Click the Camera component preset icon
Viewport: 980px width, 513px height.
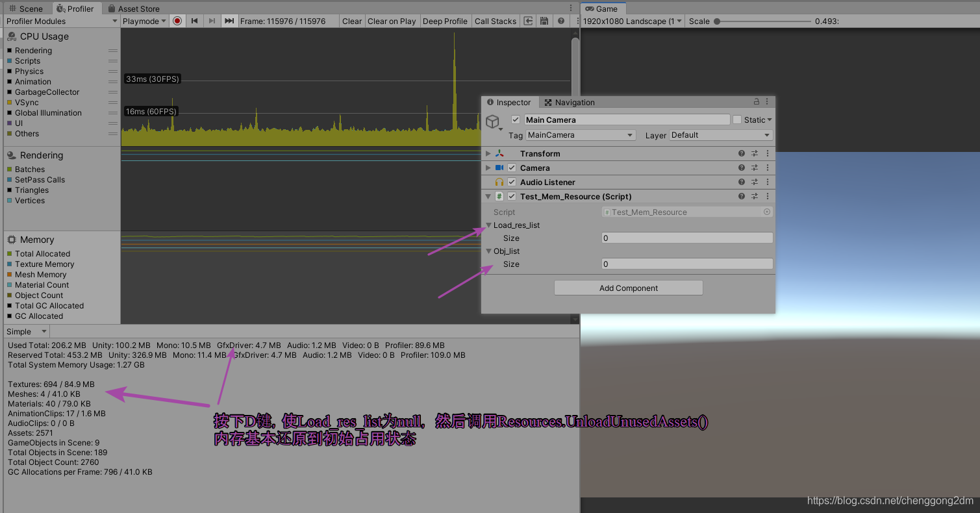(754, 168)
